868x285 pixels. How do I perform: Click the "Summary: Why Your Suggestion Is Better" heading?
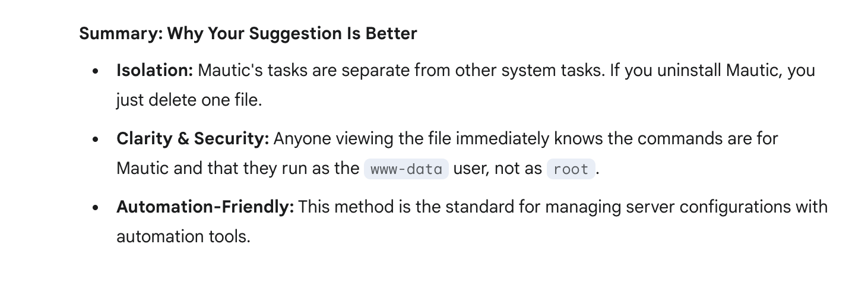248,33
